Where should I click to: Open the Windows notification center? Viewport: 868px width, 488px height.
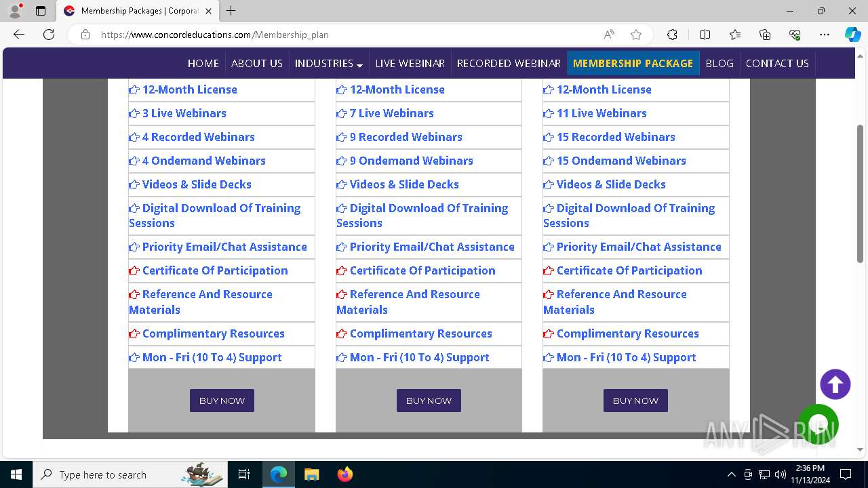[x=846, y=474]
